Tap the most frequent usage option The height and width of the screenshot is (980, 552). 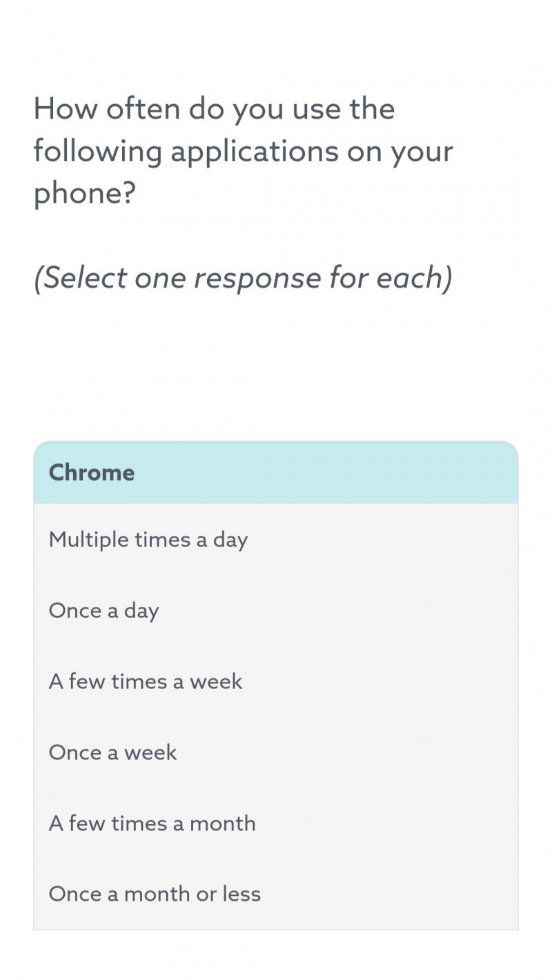click(148, 539)
